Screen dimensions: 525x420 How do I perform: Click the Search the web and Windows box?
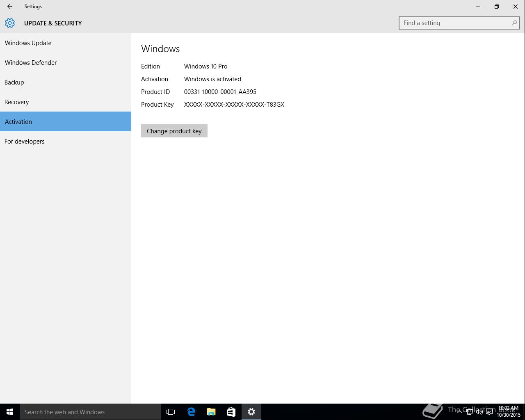click(x=90, y=412)
